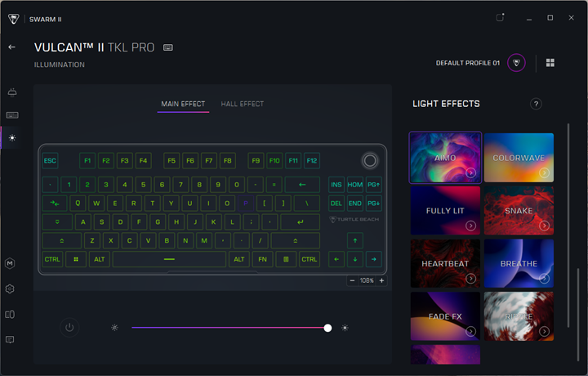This screenshot has height=376, width=588.
Task: Open the illumination section in the sidebar
Action: [11, 138]
